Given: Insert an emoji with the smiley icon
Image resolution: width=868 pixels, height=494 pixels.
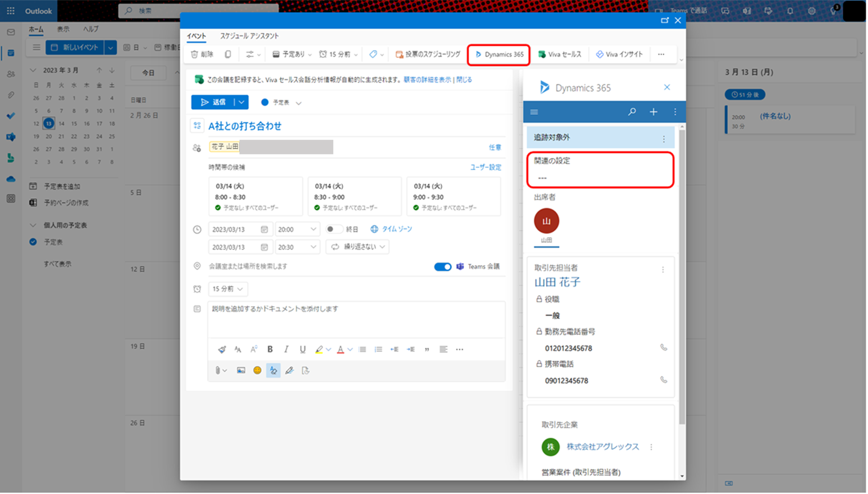Looking at the screenshot, I should click(258, 371).
